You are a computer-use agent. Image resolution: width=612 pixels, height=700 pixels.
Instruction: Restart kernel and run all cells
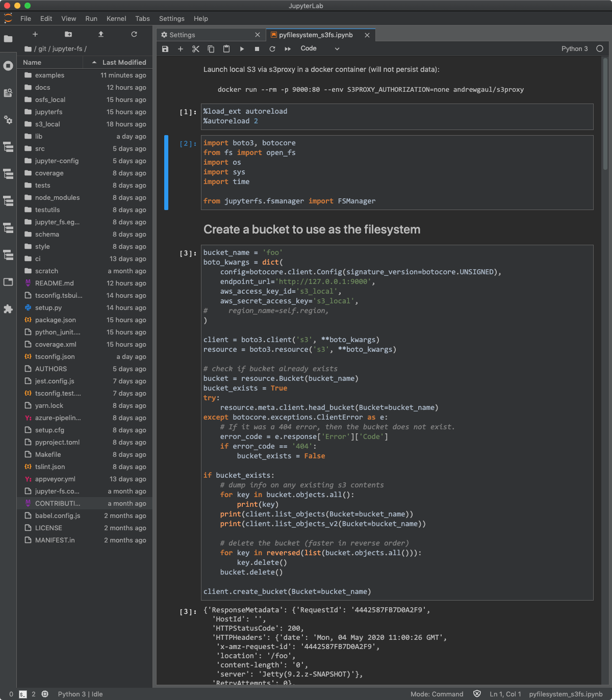pyautogui.click(x=288, y=49)
